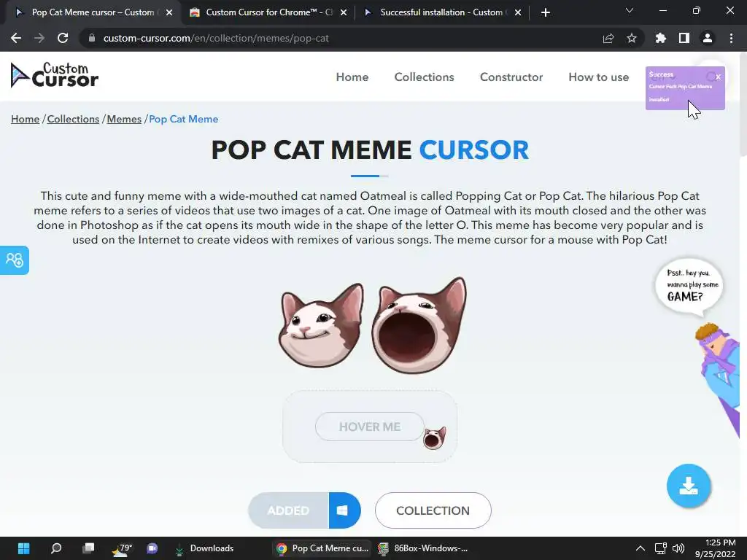This screenshot has height=560, width=747.
Task: Toggle the browser side panel icon
Action: tap(684, 38)
